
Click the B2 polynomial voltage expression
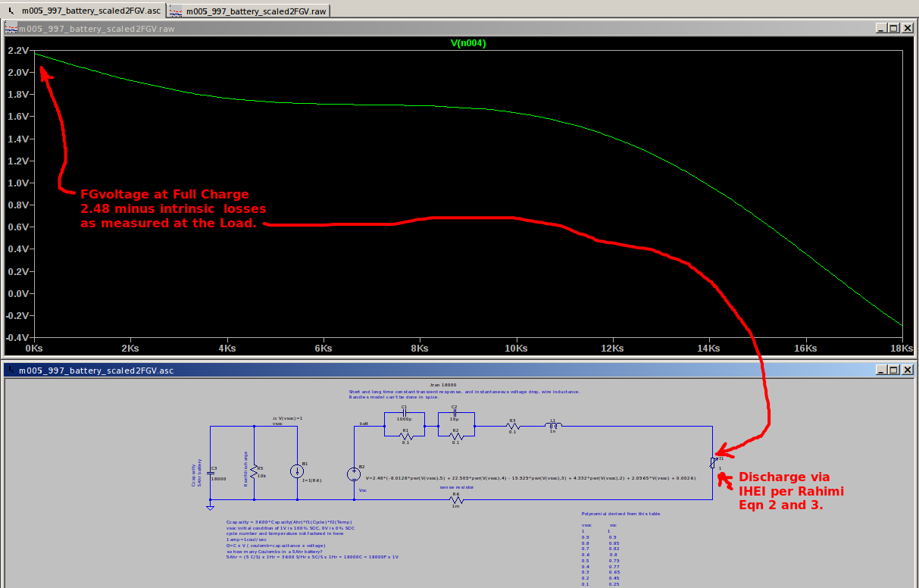[x=529, y=478]
